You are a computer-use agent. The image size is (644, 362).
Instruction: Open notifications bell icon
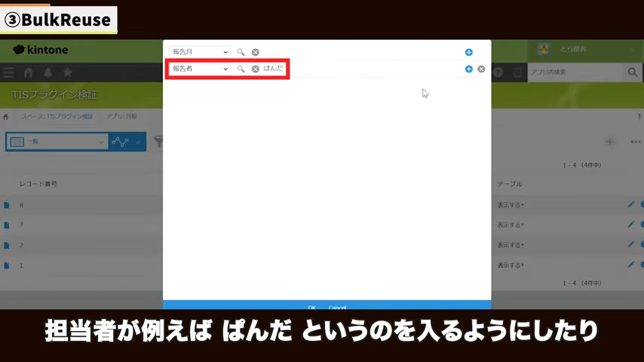[x=48, y=72]
